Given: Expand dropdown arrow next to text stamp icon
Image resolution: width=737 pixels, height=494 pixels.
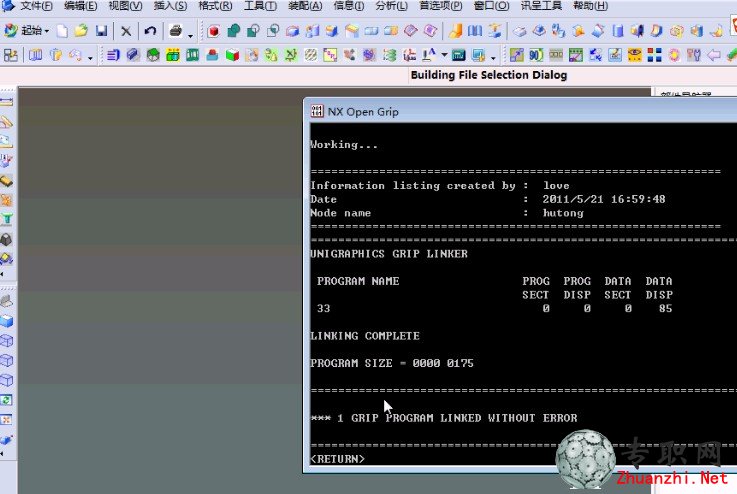Looking at the screenshot, I should [444, 55].
